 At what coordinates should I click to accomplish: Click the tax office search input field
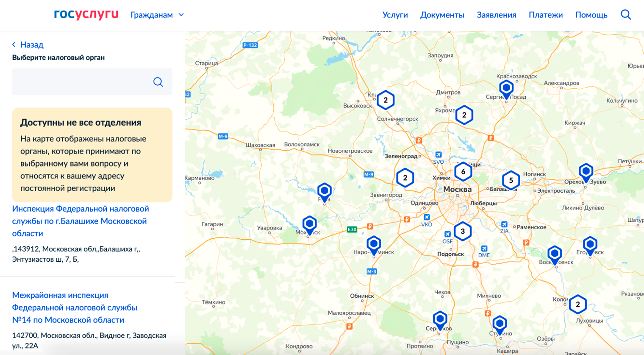(x=80, y=82)
